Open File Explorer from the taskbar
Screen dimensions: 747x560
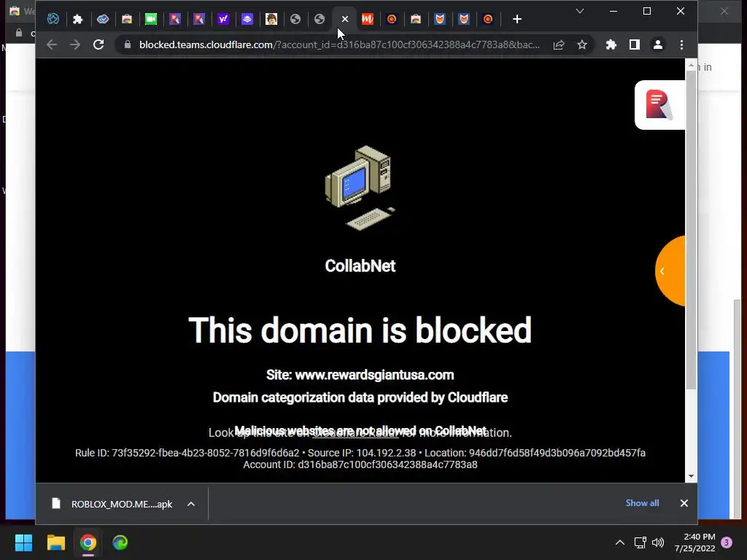click(55, 542)
